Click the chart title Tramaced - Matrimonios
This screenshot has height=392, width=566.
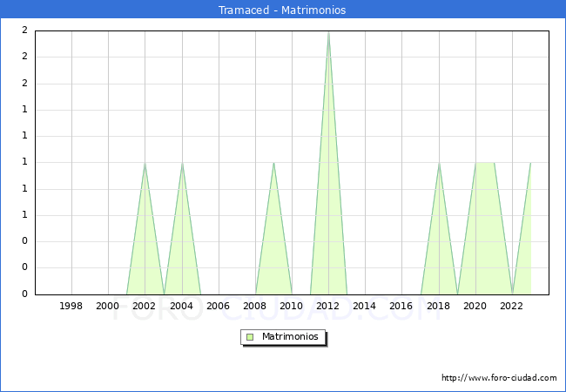click(x=282, y=10)
